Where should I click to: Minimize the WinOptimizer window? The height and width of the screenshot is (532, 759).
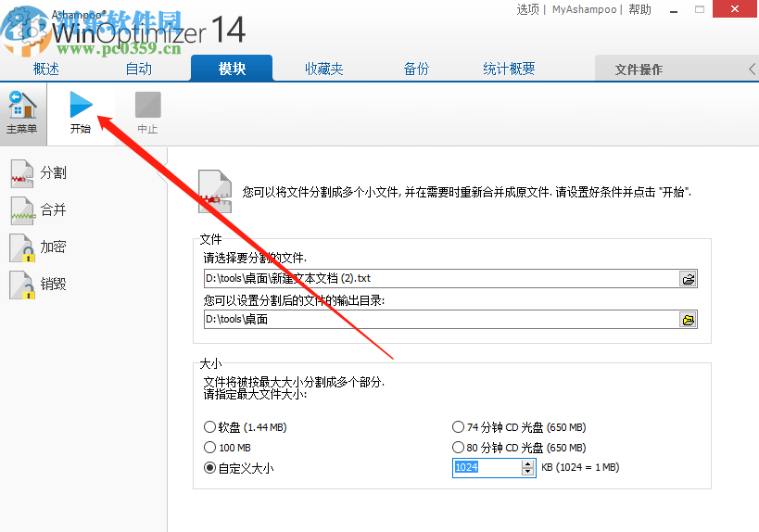pyautogui.click(x=674, y=9)
